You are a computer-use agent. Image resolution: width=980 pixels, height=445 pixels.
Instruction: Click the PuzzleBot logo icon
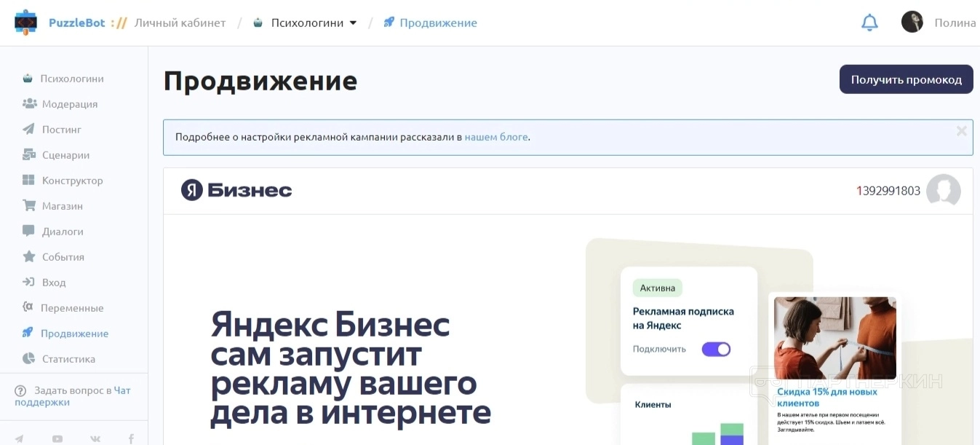(25, 23)
